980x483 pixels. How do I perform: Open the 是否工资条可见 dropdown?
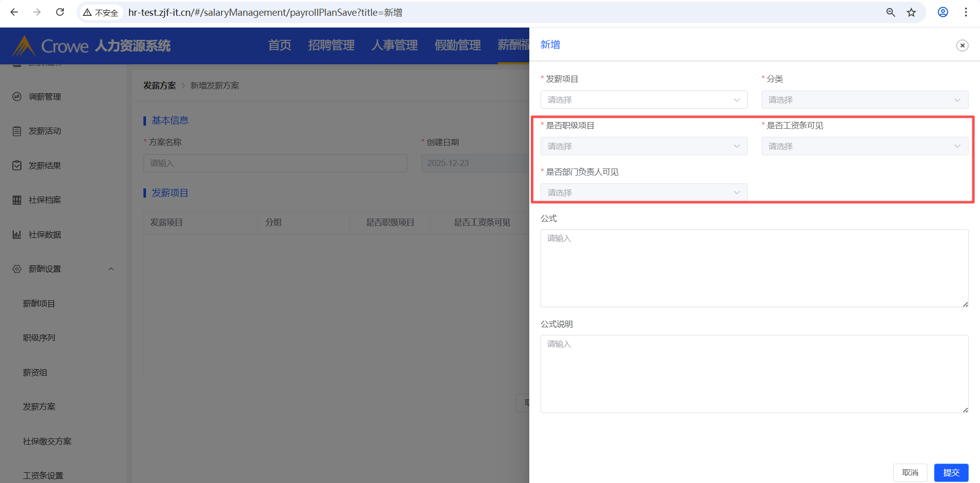coord(865,146)
